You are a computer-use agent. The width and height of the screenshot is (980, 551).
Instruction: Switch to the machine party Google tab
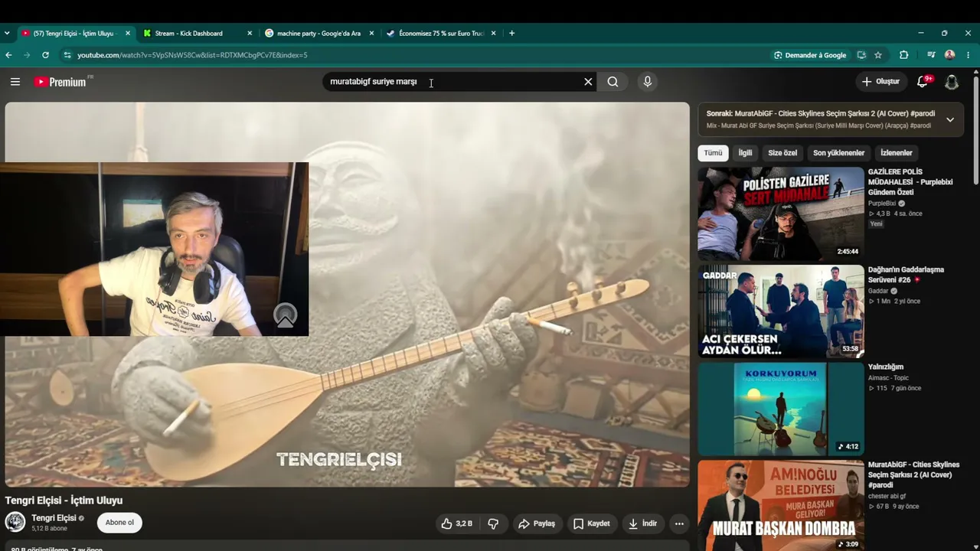pos(320,33)
